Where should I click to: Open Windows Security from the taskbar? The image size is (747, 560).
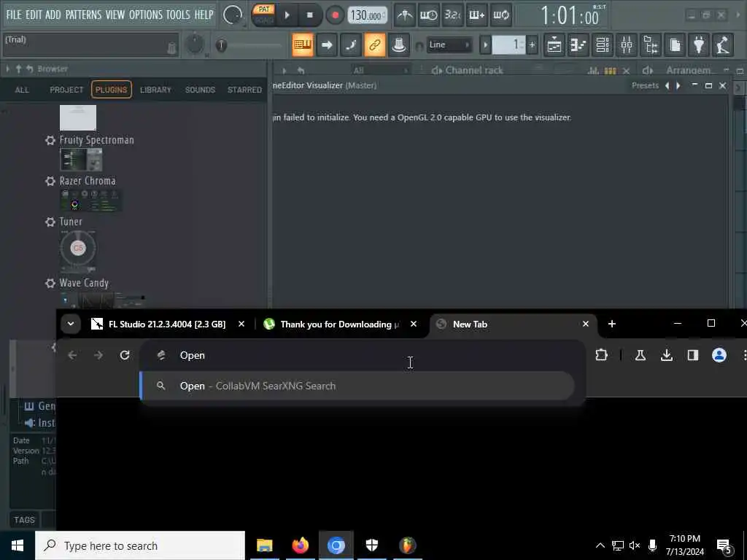[x=371, y=545]
